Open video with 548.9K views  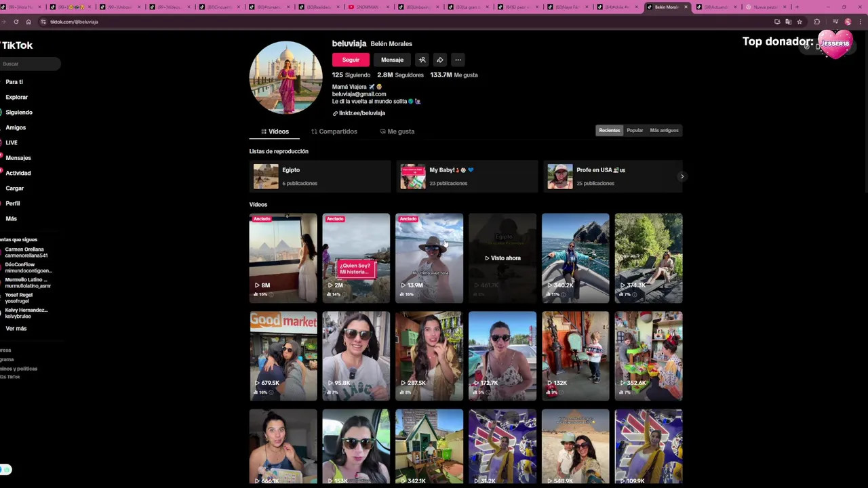576,447
